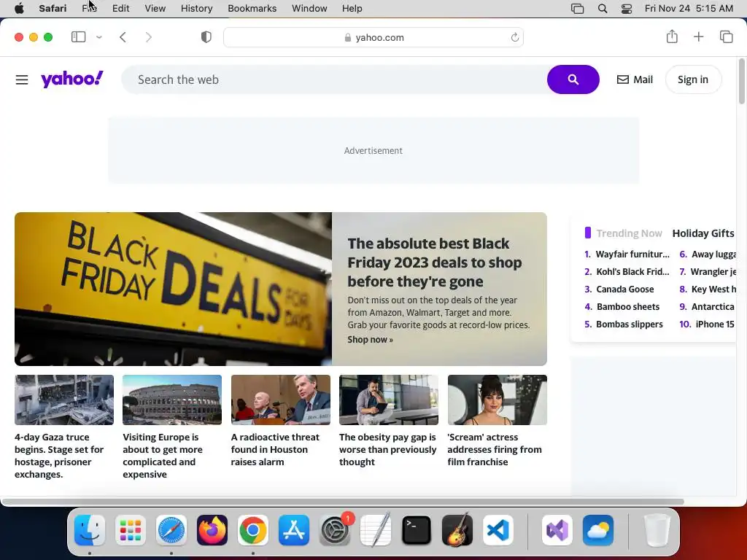Screen dimensions: 747x560
Task: Show the tab overview
Action: (x=726, y=36)
